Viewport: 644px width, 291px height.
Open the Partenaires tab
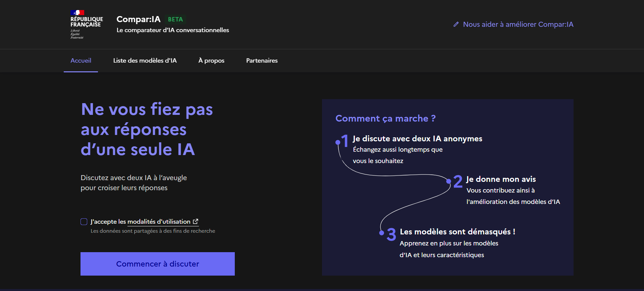262,61
